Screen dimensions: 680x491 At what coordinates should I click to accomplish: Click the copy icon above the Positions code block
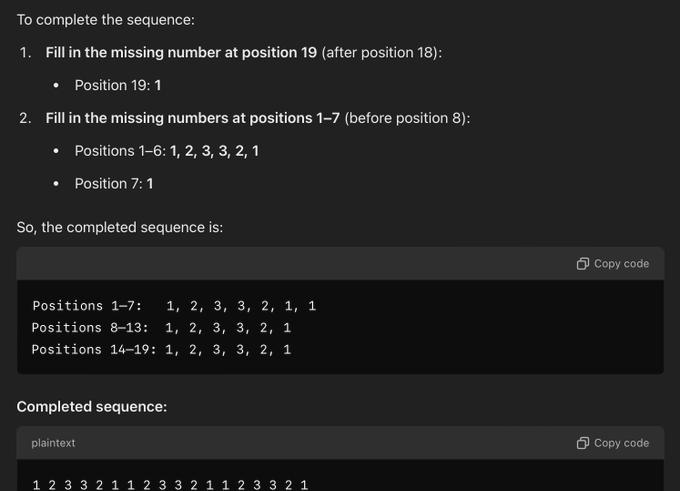pyautogui.click(x=582, y=264)
